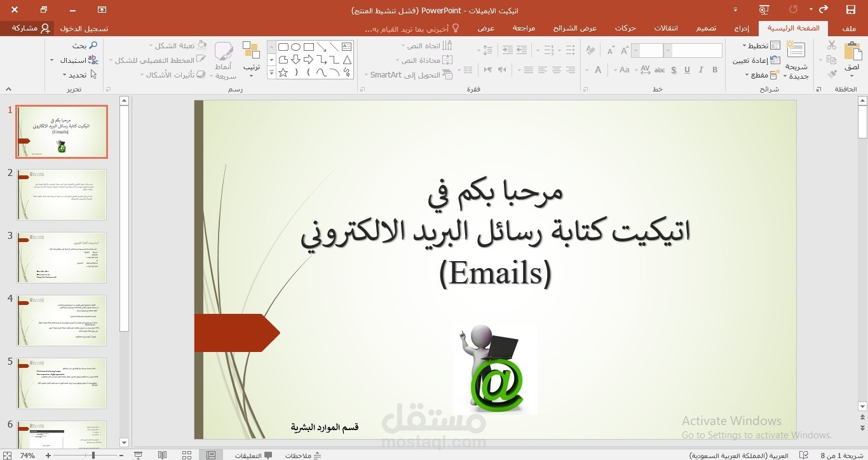
Task: Click the Arabic language status bar indicator
Action: click(x=738, y=456)
